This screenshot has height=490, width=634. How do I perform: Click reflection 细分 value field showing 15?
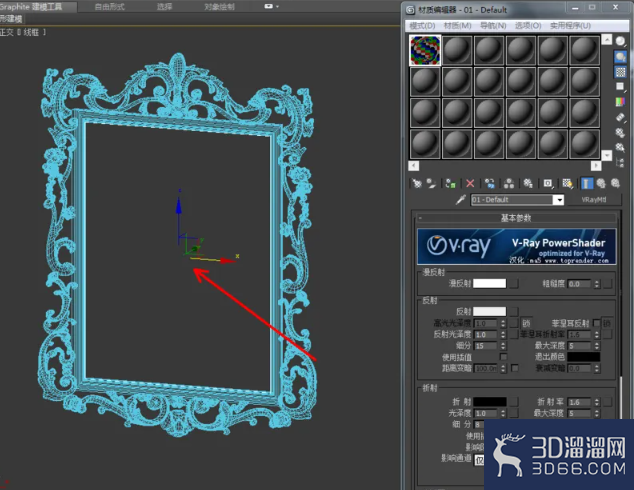coord(486,346)
